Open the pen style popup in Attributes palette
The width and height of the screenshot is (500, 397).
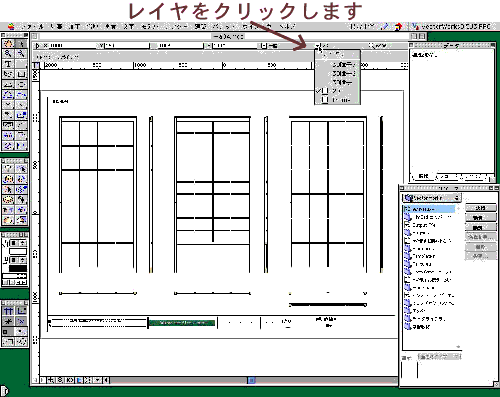[x=18, y=260]
